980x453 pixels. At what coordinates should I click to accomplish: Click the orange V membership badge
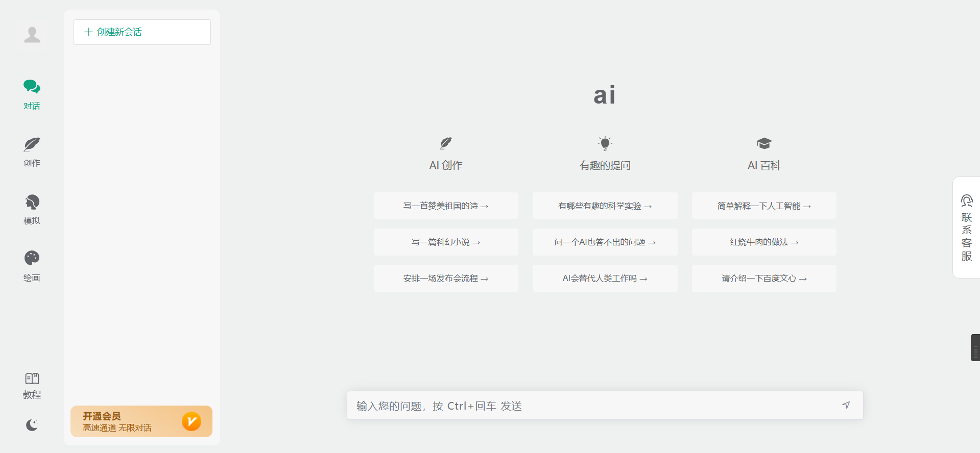tap(192, 421)
